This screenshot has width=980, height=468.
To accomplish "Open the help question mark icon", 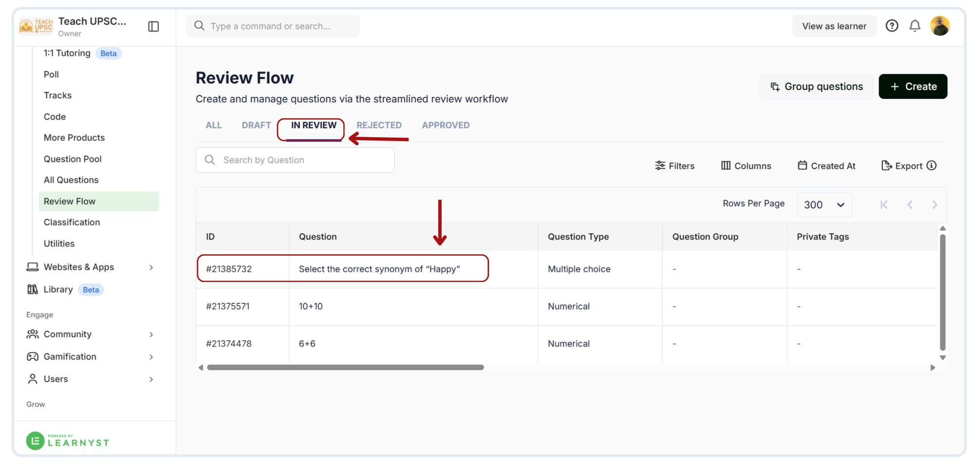I will [892, 26].
